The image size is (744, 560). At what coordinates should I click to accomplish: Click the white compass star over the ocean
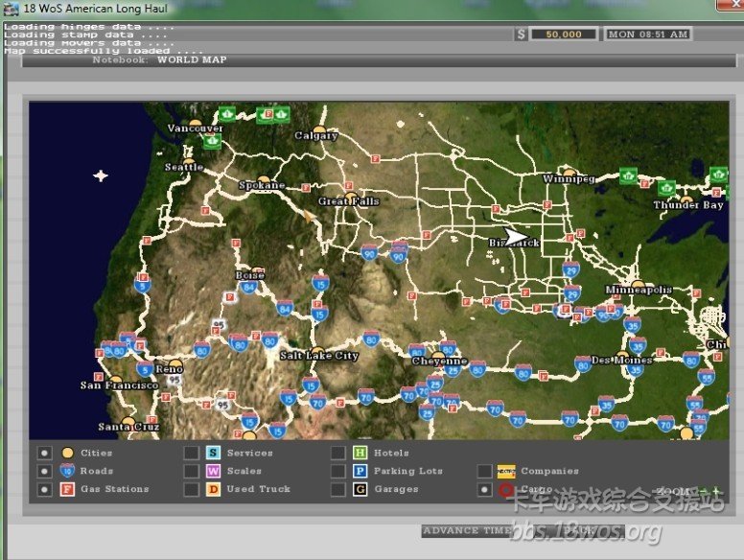101,175
